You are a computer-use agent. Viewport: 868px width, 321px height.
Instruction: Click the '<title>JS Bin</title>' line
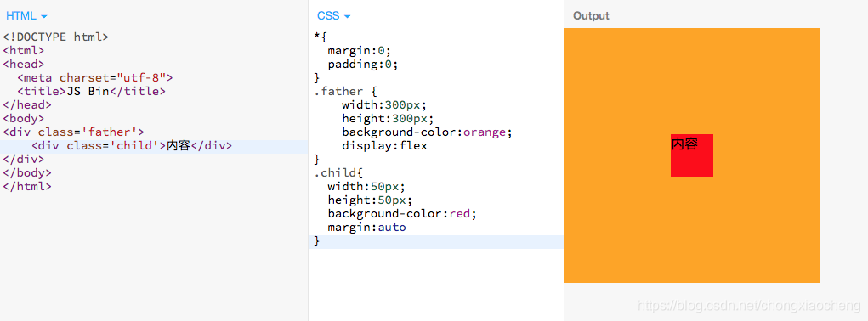(x=91, y=92)
